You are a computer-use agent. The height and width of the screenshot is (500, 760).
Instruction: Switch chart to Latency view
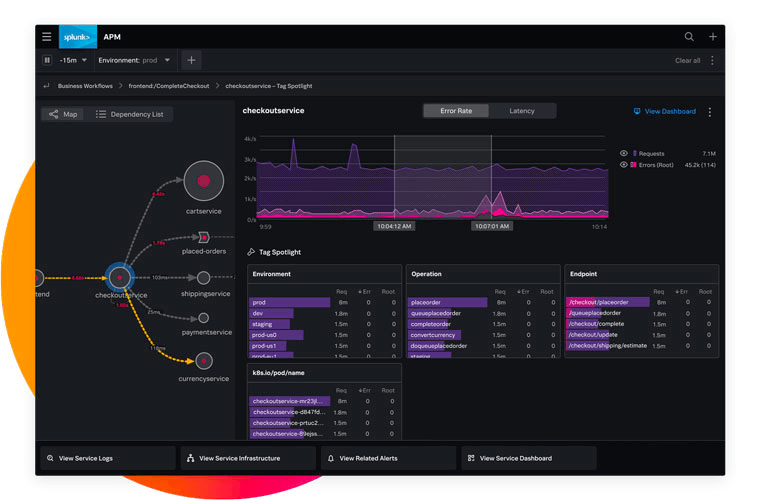tap(522, 111)
